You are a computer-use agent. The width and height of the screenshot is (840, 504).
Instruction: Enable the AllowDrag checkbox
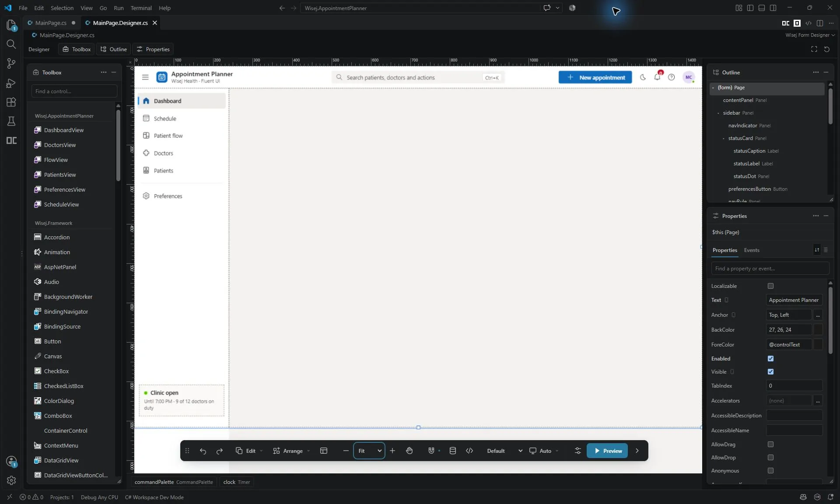tap(771, 444)
